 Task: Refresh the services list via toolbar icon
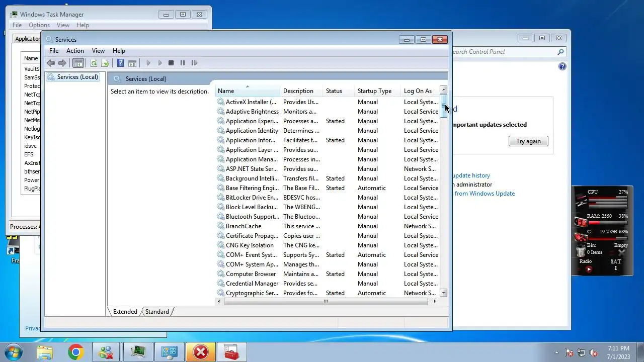[94, 63]
